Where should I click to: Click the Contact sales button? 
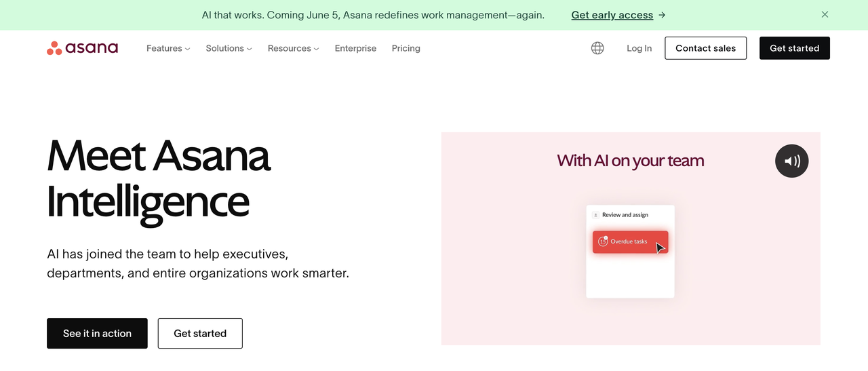(705, 48)
